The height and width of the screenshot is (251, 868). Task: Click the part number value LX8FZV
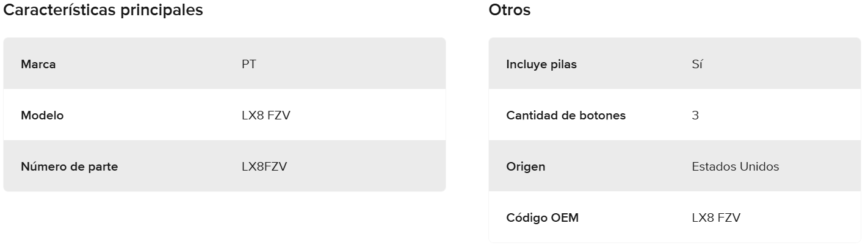264,166
